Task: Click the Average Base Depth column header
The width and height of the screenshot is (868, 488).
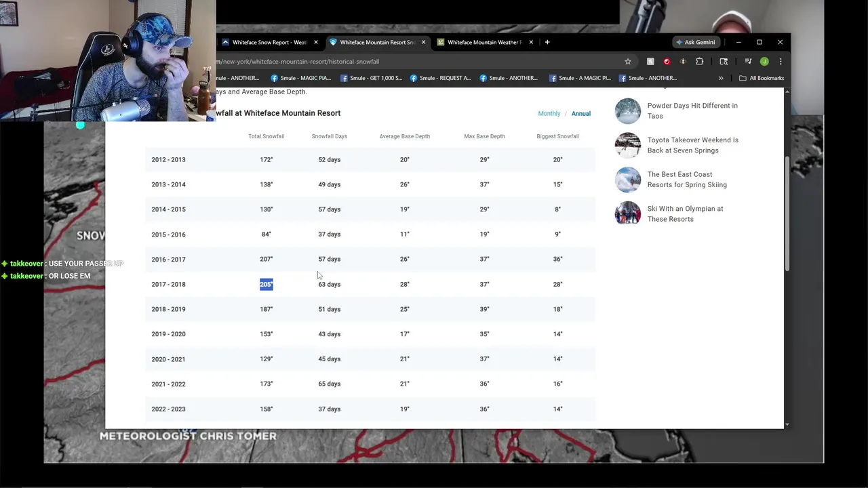Action: 405,136
